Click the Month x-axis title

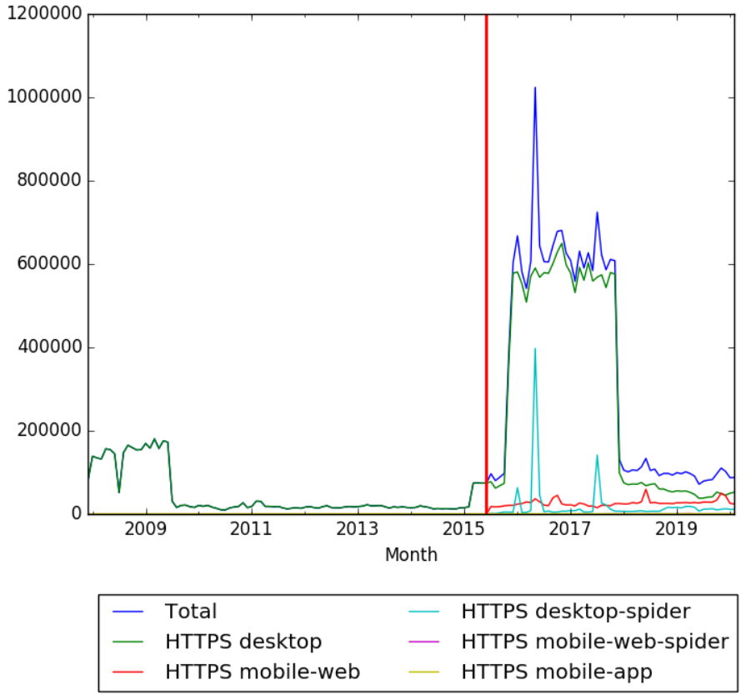click(x=411, y=555)
